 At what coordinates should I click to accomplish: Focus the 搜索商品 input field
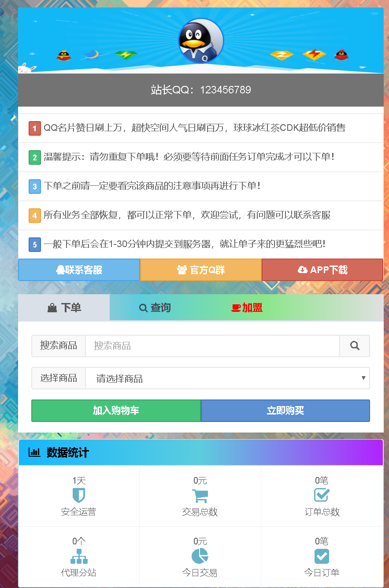pyautogui.click(x=212, y=346)
